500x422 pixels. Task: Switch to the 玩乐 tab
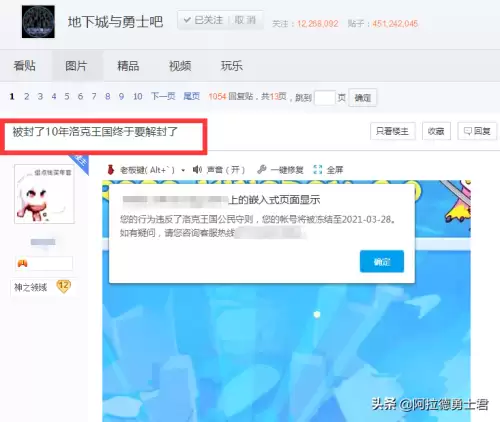pyautogui.click(x=232, y=66)
